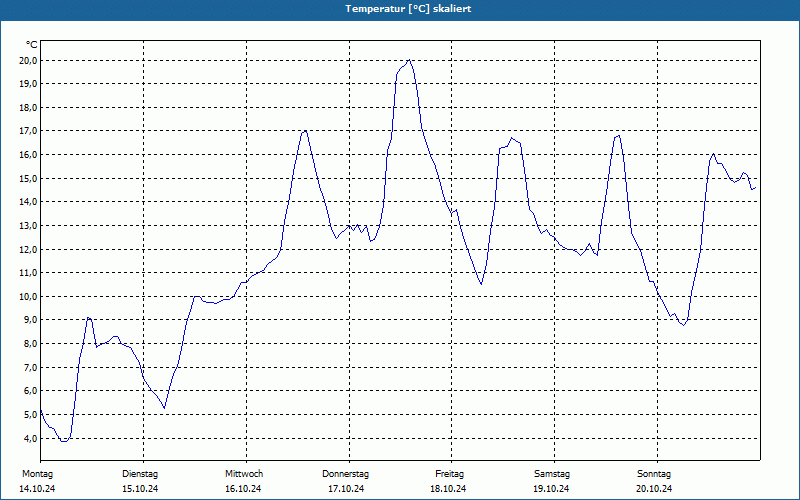The height and width of the screenshot is (500, 800).
Task: Click the 9,0 axis value
Action: 30,320
